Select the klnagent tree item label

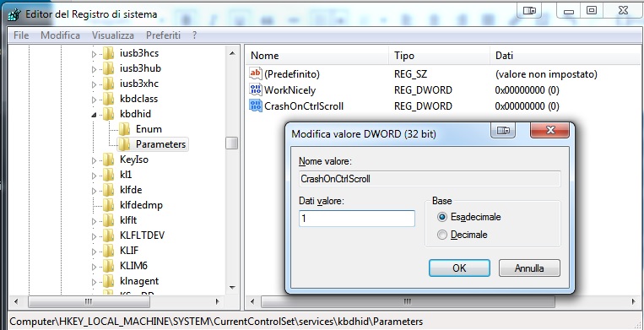pyautogui.click(x=139, y=281)
